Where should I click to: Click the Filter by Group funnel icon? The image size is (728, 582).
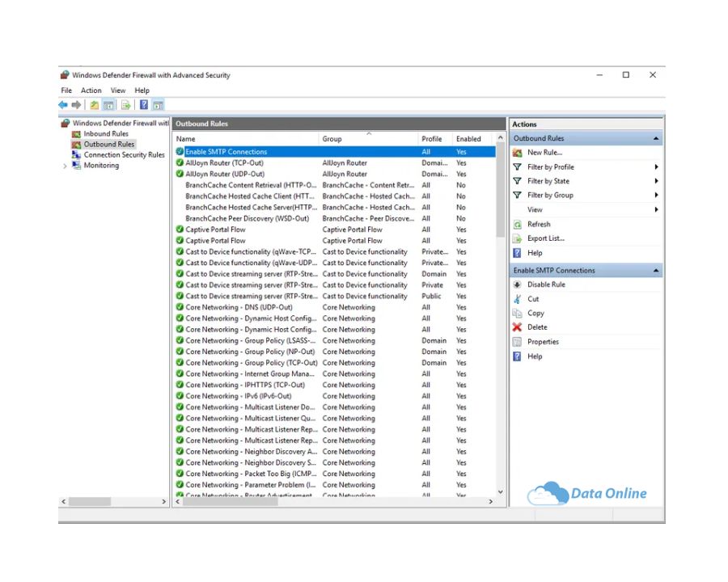(517, 195)
